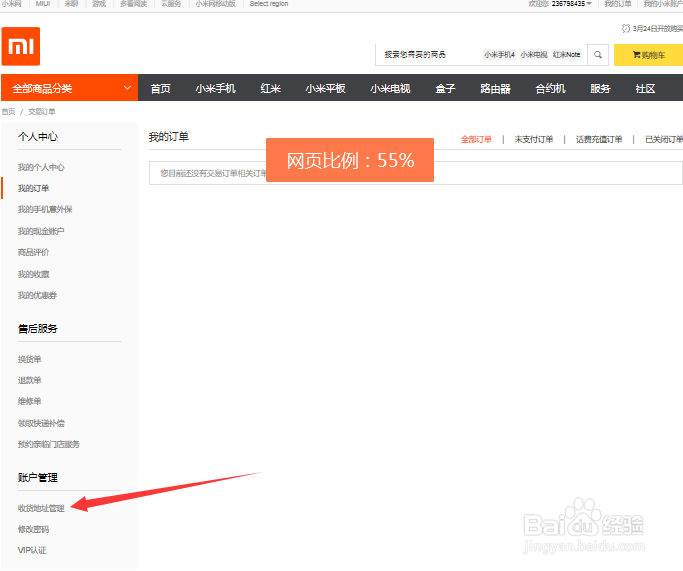Select the 全部订单 tab
Screen dimensions: 683x571
coord(476,139)
